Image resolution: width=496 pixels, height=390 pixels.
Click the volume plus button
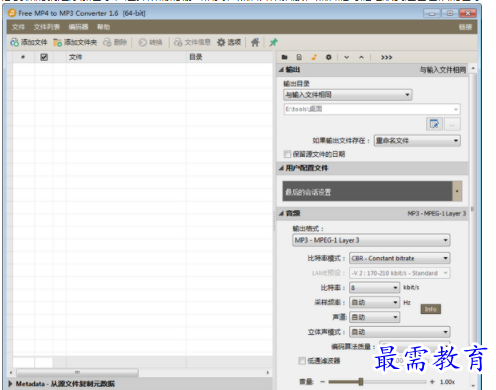[x=432, y=382]
